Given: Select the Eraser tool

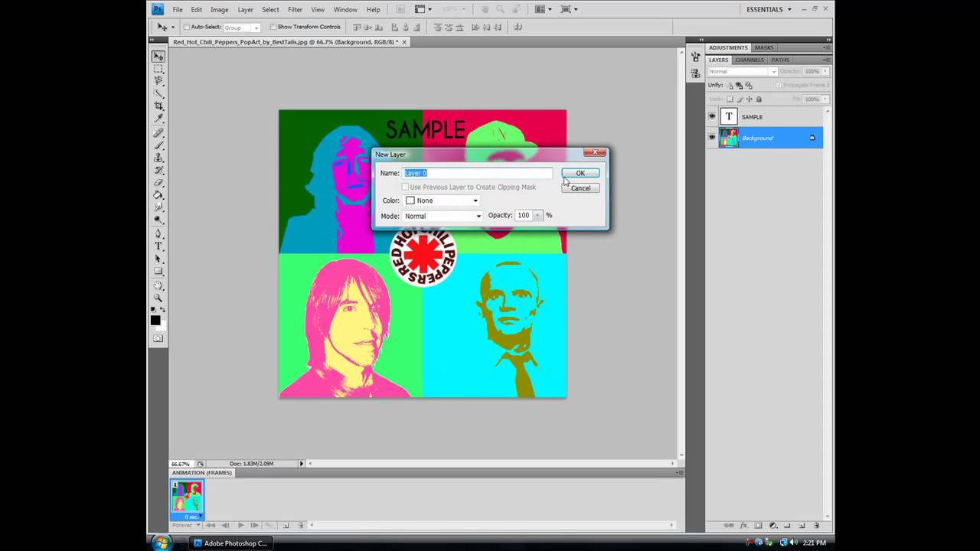Looking at the screenshot, I should click(158, 183).
